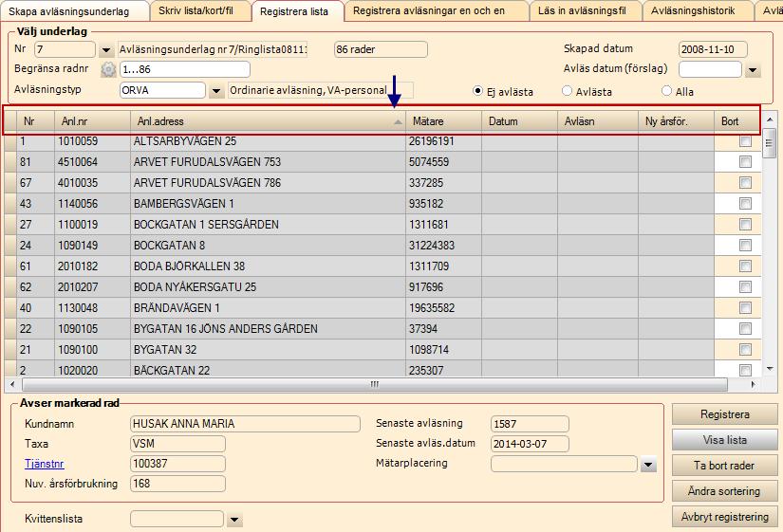The width and height of the screenshot is (783, 532).
Task: Click the Ändra sortering button
Action: [724, 491]
